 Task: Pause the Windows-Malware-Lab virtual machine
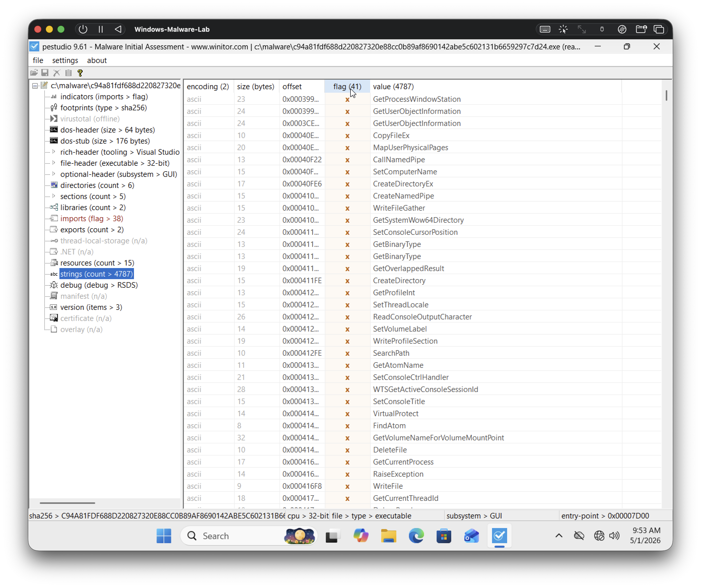click(x=100, y=29)
